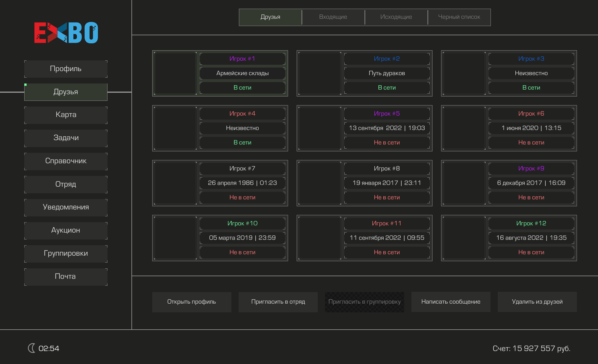Open the Черный список tab

[459, 17]
